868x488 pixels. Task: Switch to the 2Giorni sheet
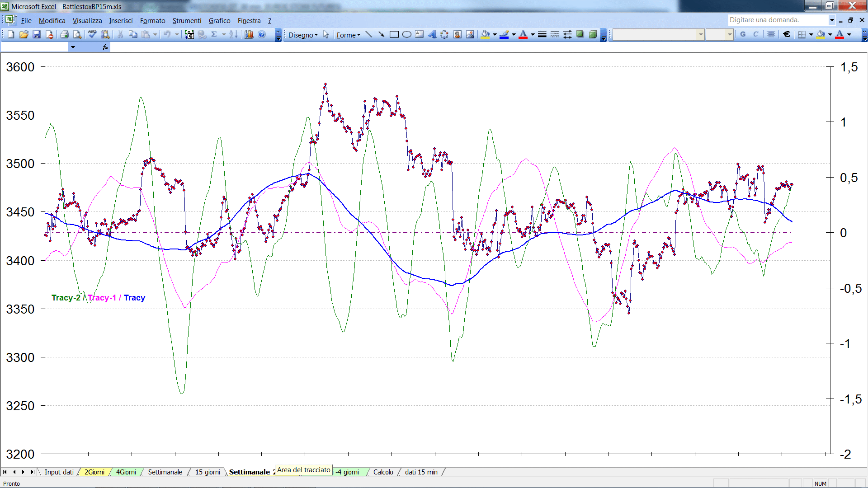tap(94, 472)
